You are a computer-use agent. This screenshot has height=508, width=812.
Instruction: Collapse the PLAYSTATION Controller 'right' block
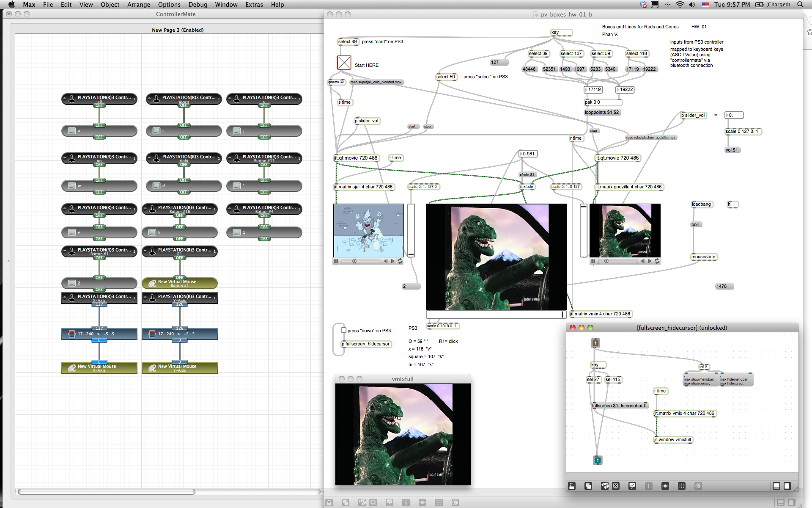tap(149, 158)
